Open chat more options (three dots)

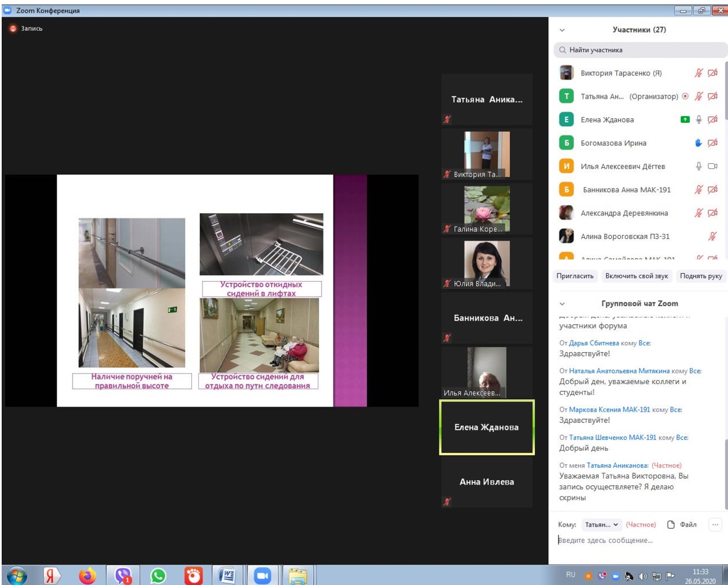point(715,525)
